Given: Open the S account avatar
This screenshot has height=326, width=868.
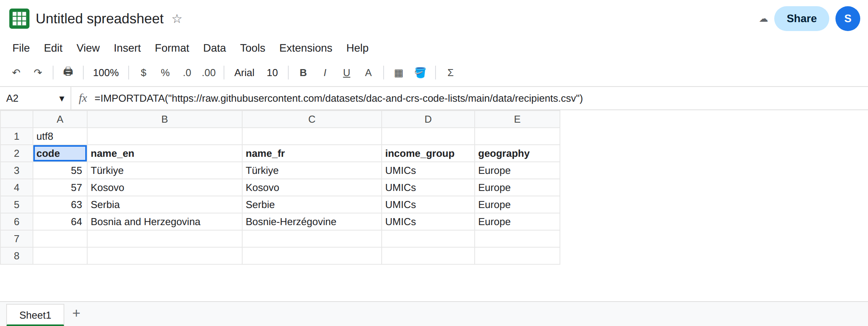Looking at the screenshot, I should [x=848, y=19].
